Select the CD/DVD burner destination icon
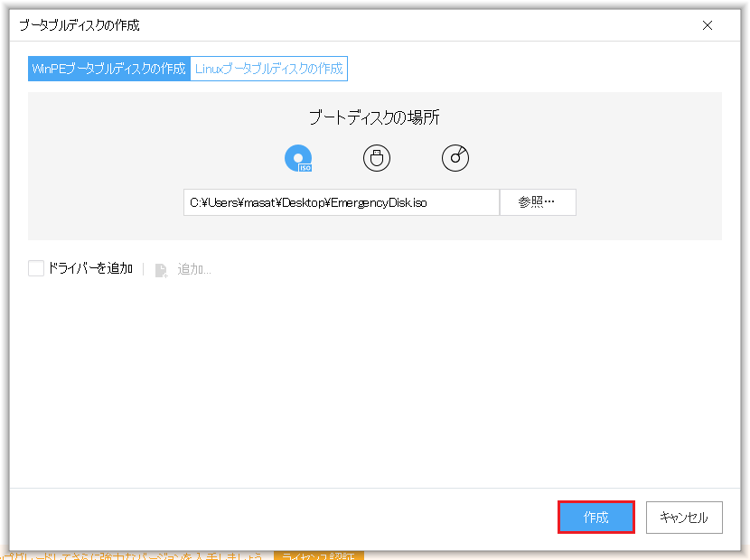This screenshot has width=750, height=560. (x=455, y=157)
